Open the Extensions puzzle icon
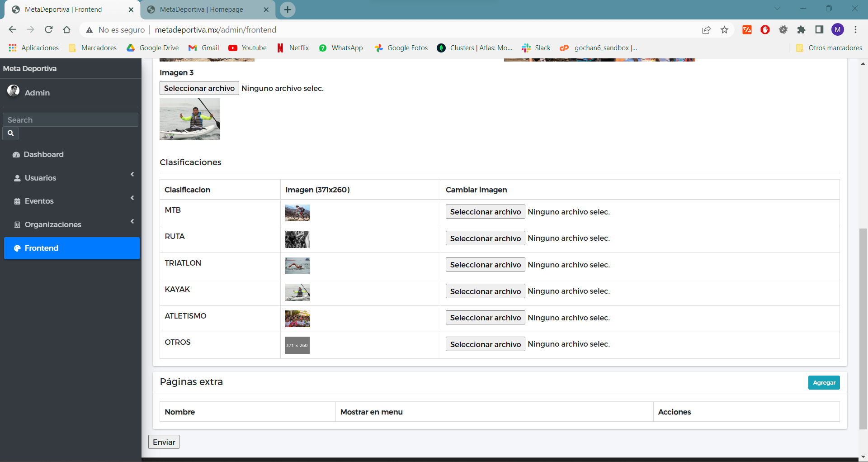The width and height of the screenshot is (868, 462). (801, 30)
